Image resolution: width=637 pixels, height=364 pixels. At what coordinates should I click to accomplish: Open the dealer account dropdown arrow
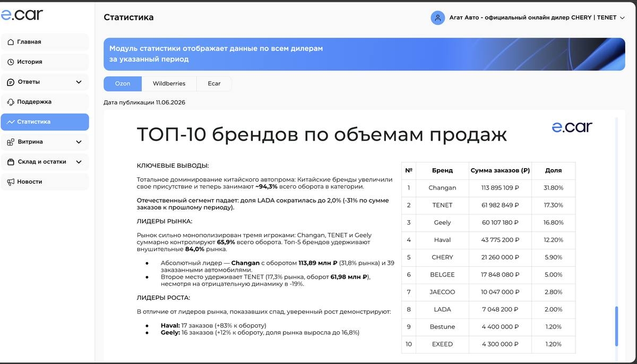(x=622, y=18)
